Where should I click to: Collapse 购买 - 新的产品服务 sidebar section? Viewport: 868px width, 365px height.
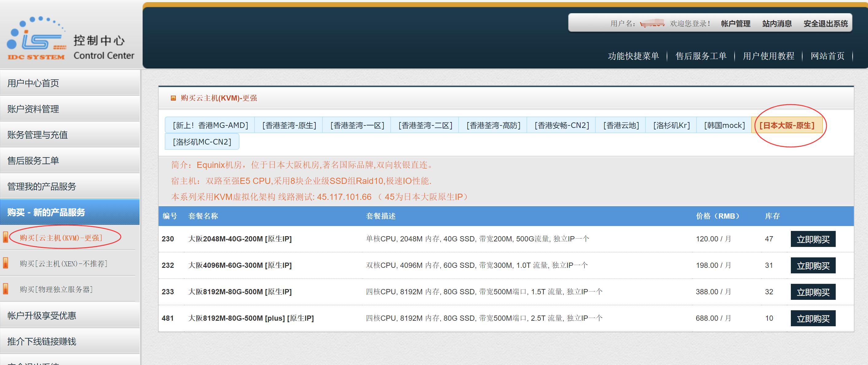click(x=70, y=212)
